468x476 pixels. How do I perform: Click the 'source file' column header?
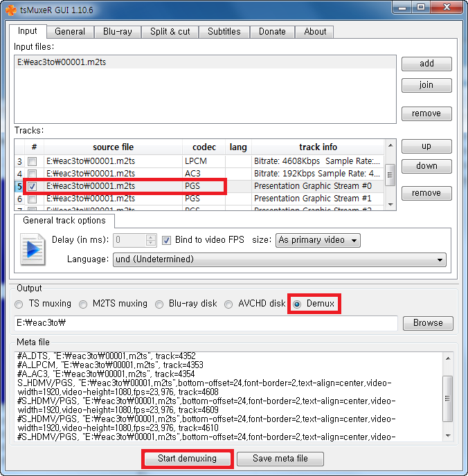pos(113,147)
